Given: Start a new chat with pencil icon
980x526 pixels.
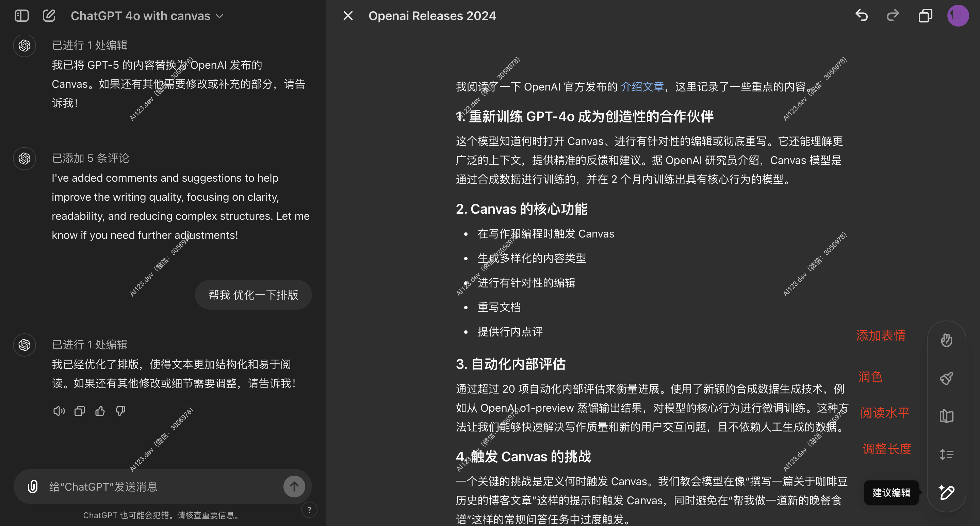Looking at the screenshot, I should click(49, 16).
